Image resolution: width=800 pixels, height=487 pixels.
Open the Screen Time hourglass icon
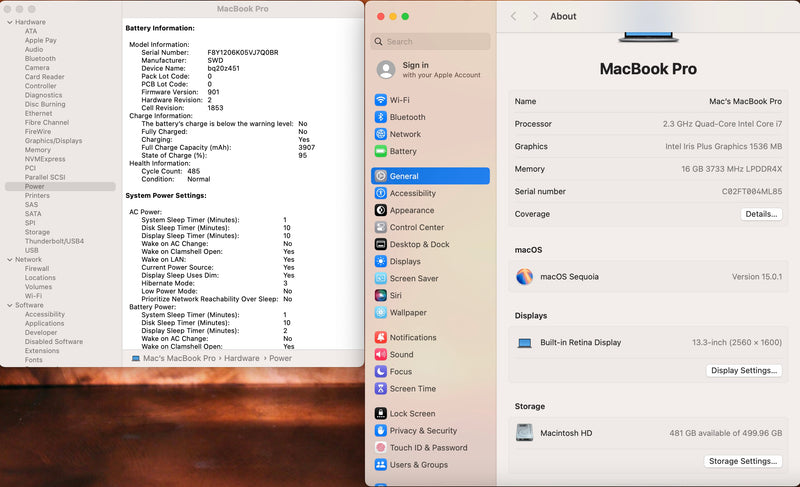click(381, 389)
